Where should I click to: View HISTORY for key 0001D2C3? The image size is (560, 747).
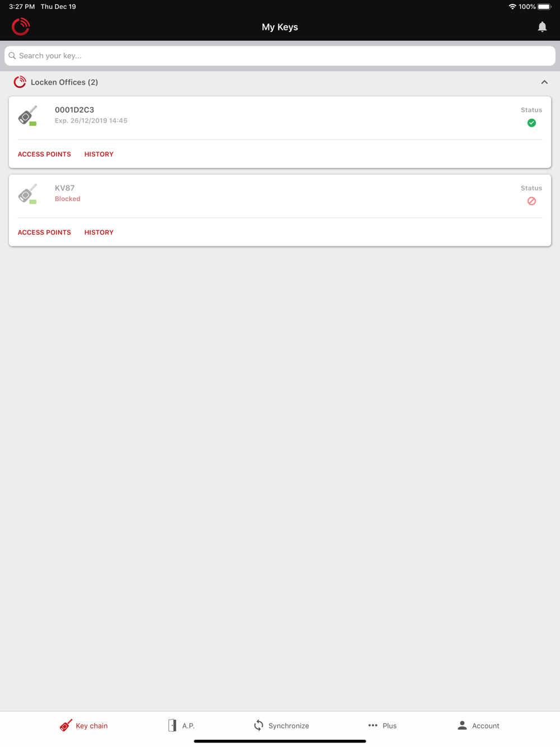click(99, 154)
